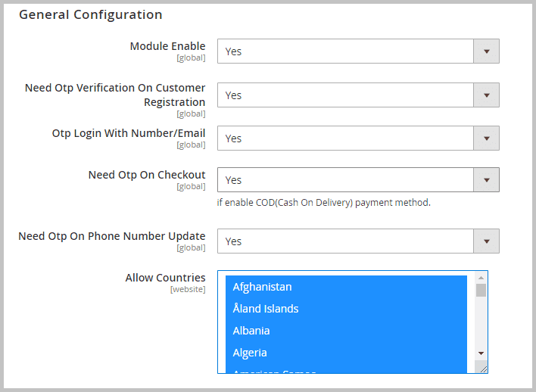Open Otp Login With Number/Email dropdown
The width and height of the screenshot is (536, 392).
(x=345, y=138)
